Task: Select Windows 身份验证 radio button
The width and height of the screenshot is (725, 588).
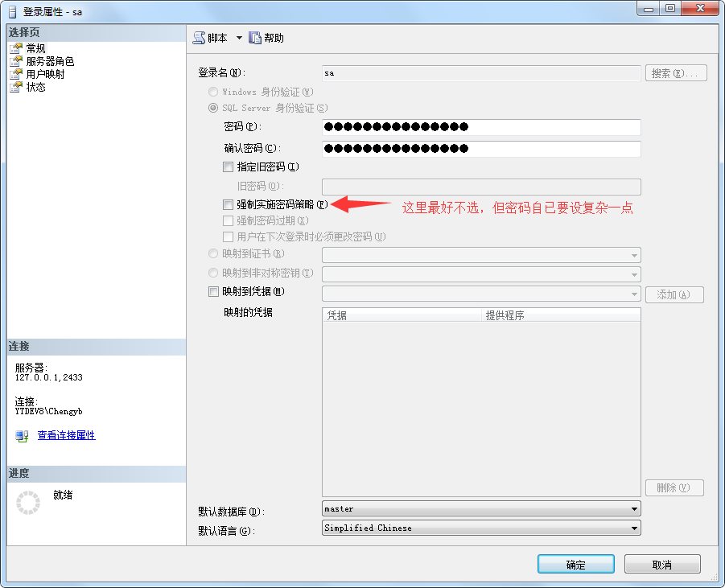Action: [x=213, y=92]
